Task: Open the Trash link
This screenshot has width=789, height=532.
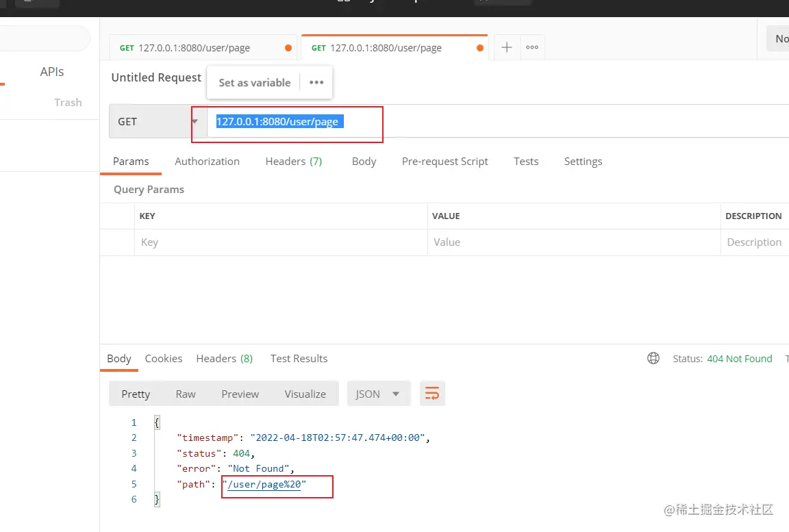Action: click(68, 102)
